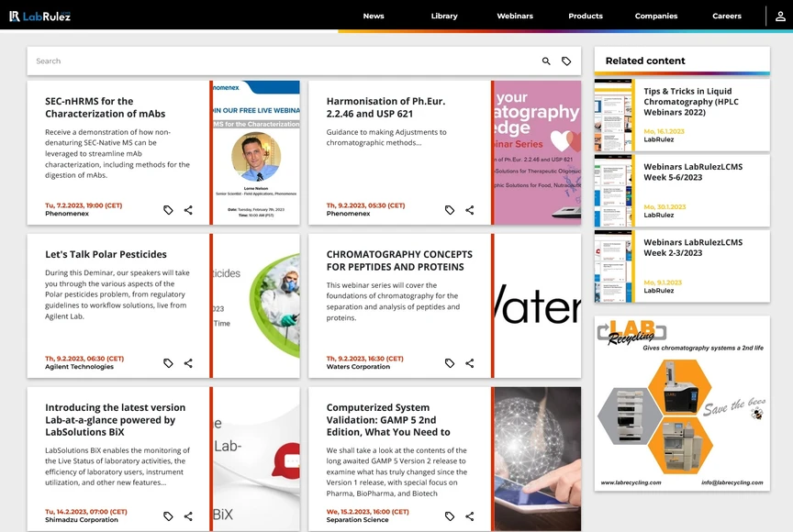
Task: Click date Mo, 16.1.2023 in related content
Action: tap(664, 131)
